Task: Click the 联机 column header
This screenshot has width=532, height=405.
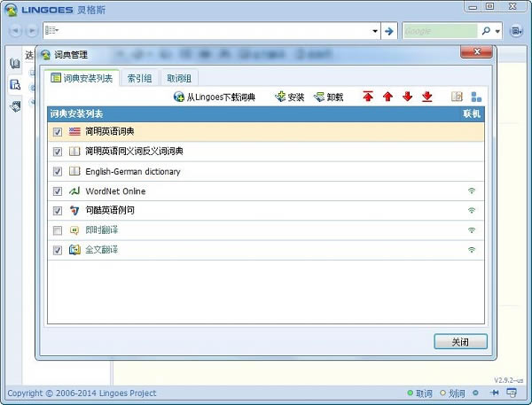Action: 472,114
